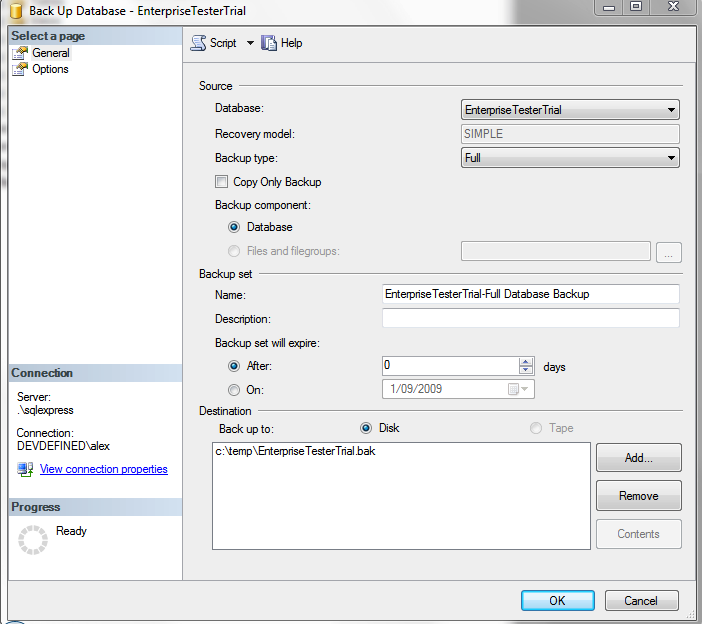The width and height of the screenshot is (702, 624).
Task: Increase expire-after days with up arrow
Action: (x=526, y=362)
